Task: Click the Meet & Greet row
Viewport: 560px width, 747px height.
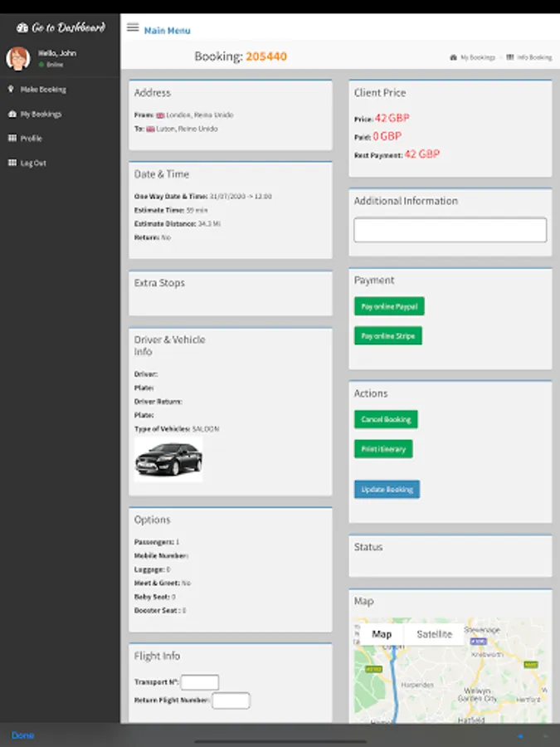Action: click(x=163, y=583)
